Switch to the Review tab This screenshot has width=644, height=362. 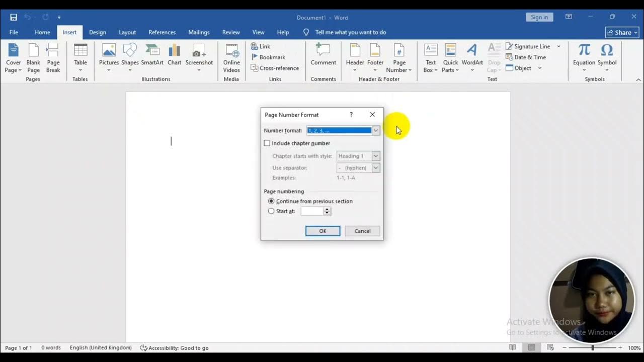pyautogui.click(x=231, y=32)
